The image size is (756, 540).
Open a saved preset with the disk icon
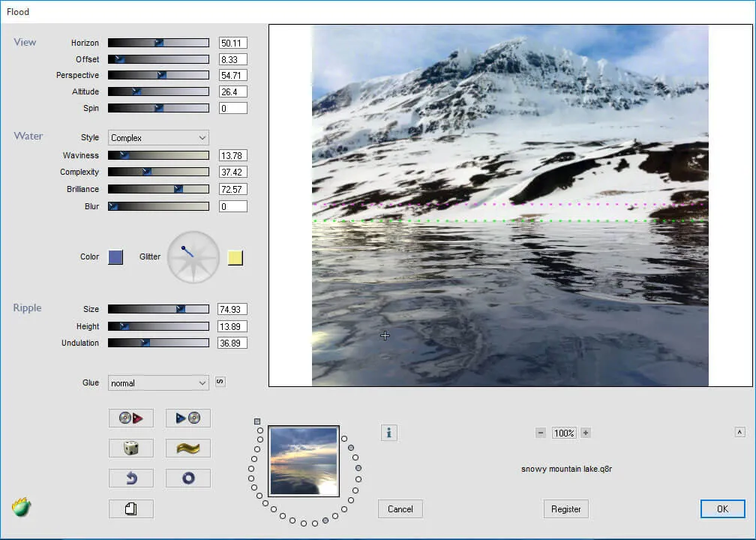130,418
